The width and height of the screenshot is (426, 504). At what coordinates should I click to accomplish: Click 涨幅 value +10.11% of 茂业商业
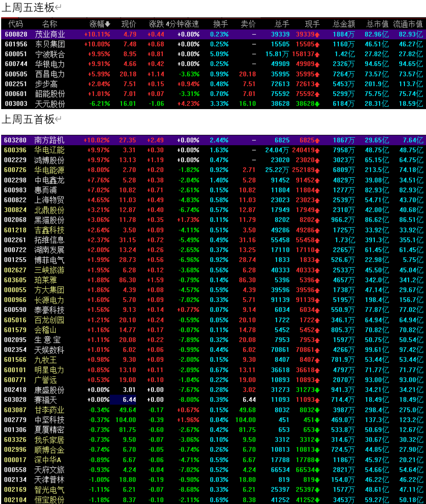point(97,34)
